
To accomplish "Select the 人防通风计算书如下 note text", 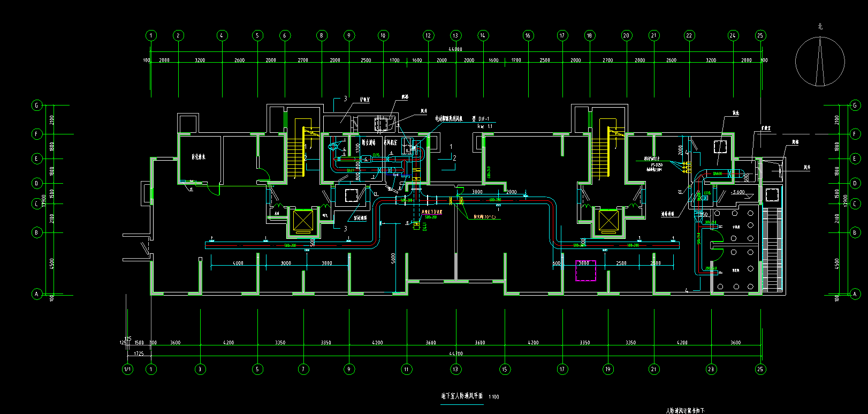I will tap(686, 411).
